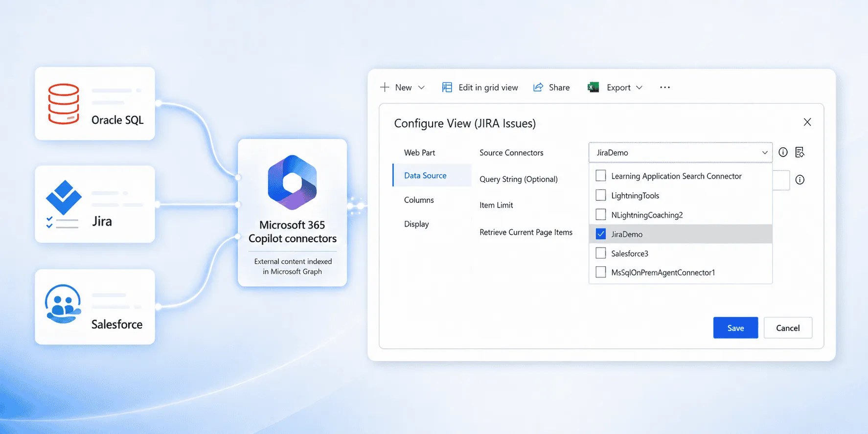Click the Cancel button
Screen dimensions: 868x434
pos(788,328)
